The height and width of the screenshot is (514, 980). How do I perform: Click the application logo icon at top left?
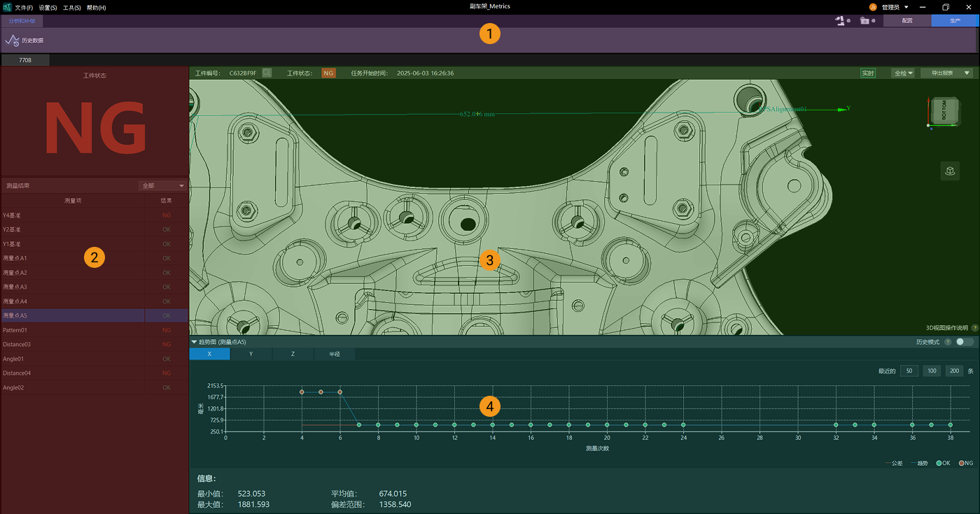click(x=7, y=7)
